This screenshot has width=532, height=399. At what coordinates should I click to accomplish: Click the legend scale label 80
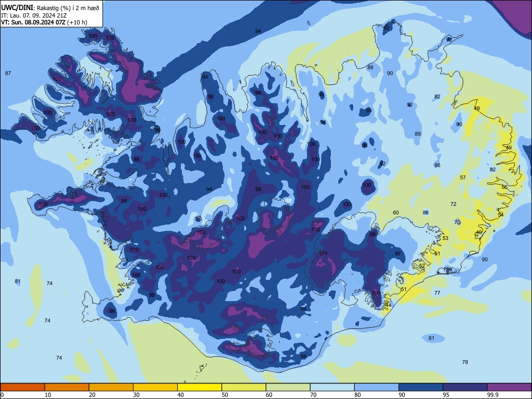click(358, 395)
